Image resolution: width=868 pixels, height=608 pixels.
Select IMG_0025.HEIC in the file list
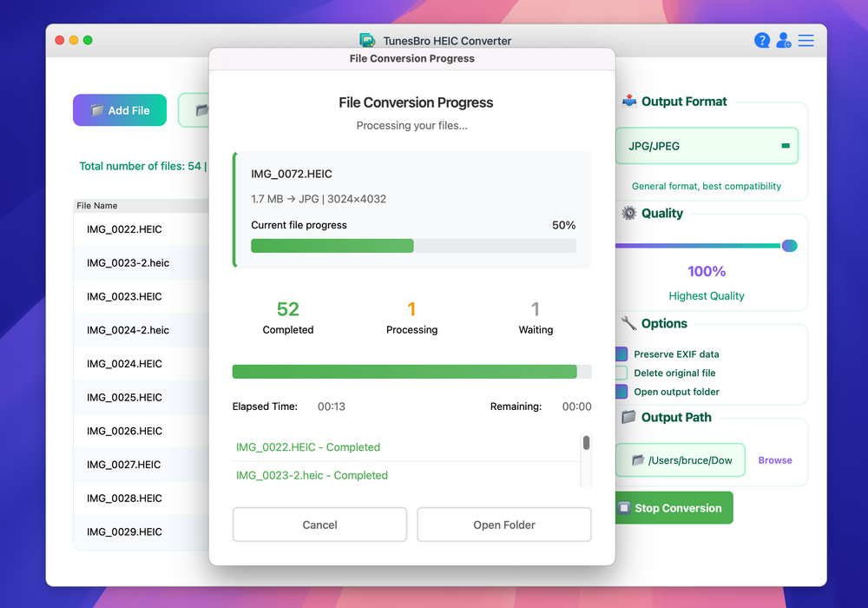click(141, 398)
